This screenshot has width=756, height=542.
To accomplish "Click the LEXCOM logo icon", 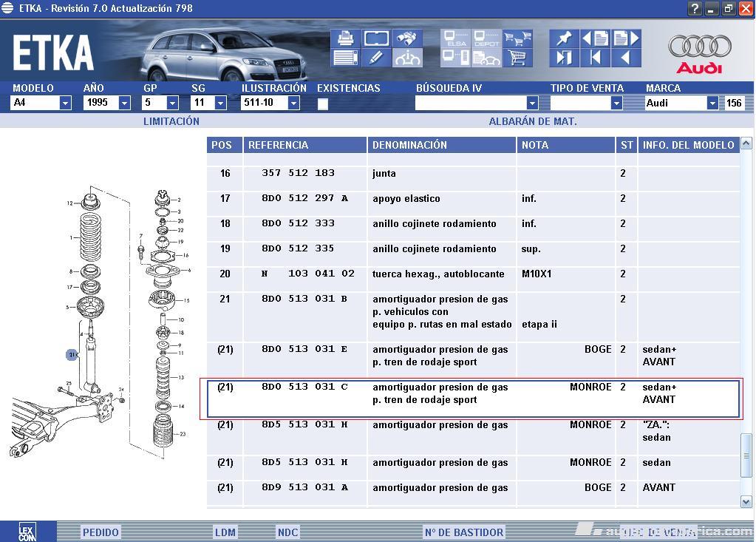I will [27, 532].
